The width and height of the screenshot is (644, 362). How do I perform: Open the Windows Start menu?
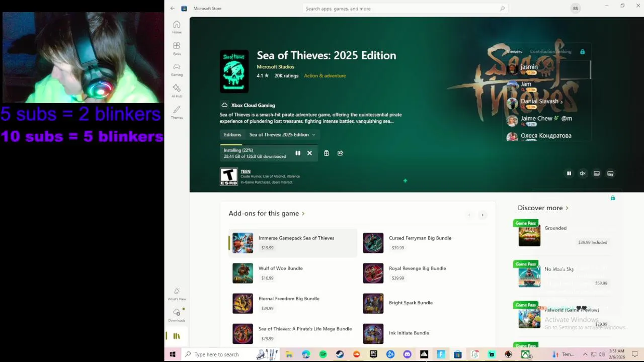(x=173, y=354)
